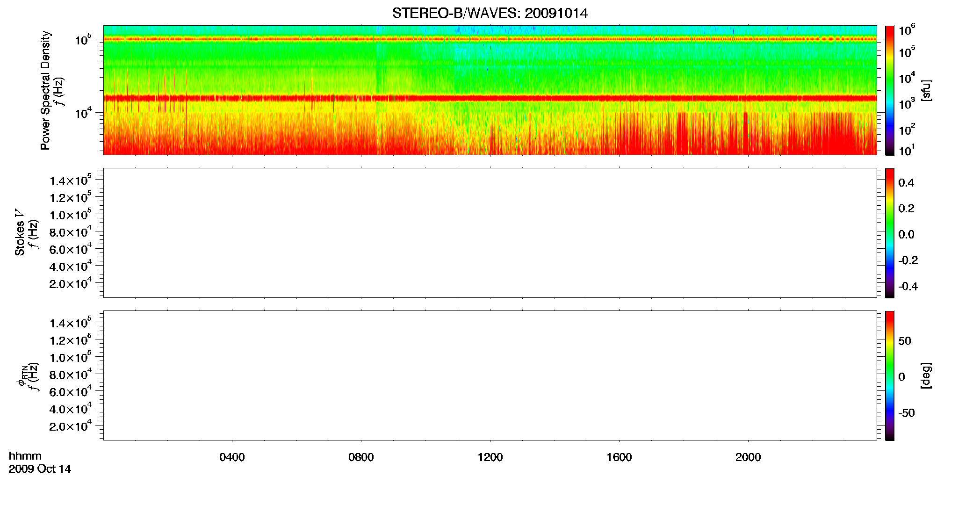Screen dimensions: 980x505
Task: Click the hhmm time format label
Action: [25, 456]
